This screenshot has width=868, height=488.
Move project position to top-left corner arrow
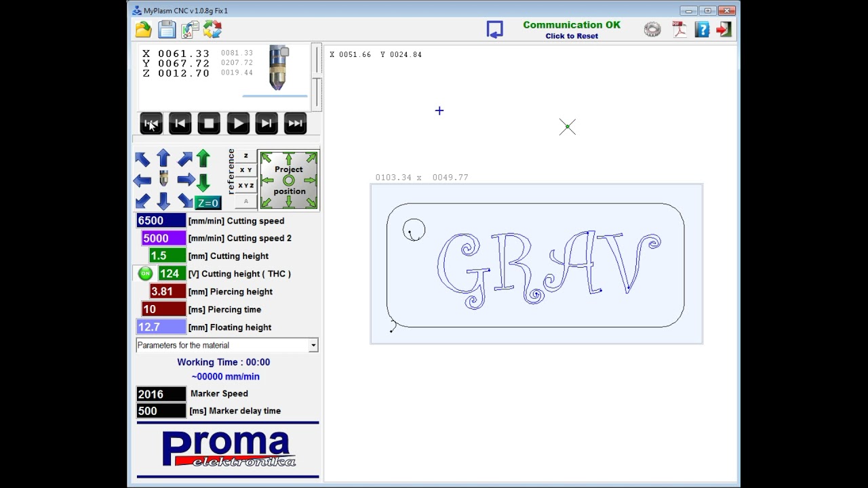(267, 158)
